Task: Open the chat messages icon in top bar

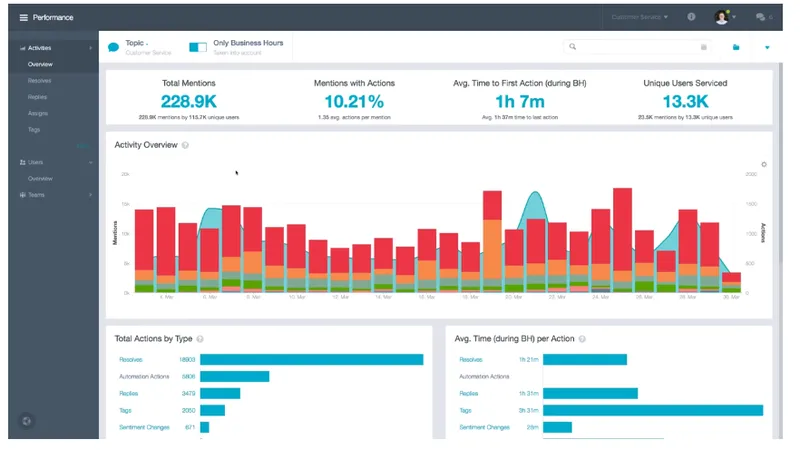Action: click(760, 17)
